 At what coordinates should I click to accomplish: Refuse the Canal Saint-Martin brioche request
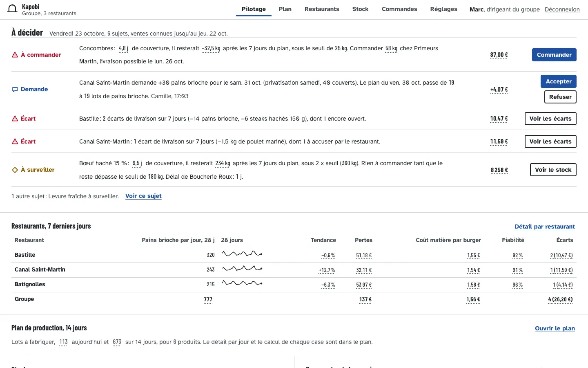point(560,97)
